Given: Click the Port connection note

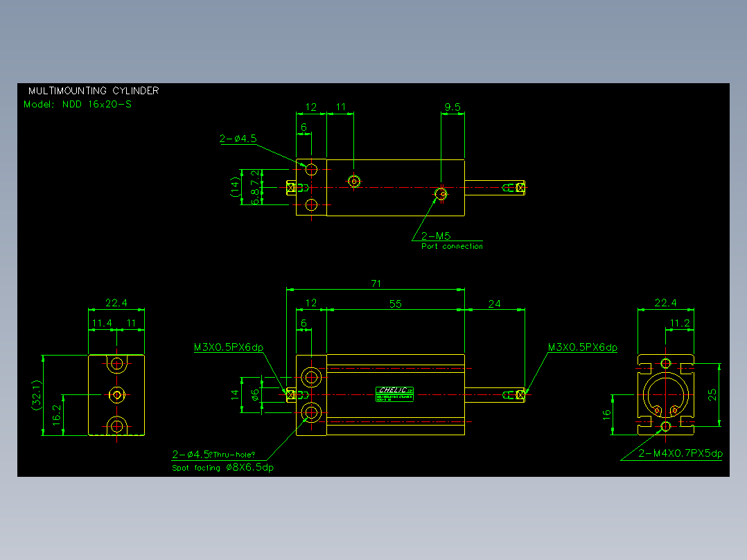Looking at the screenshot, I should point(452,247).
